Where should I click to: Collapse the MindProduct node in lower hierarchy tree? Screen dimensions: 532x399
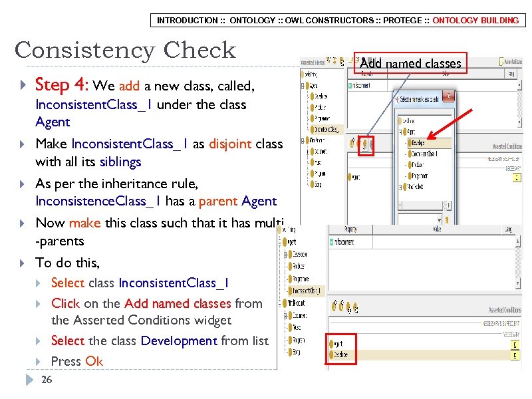(x=280, y=303)
